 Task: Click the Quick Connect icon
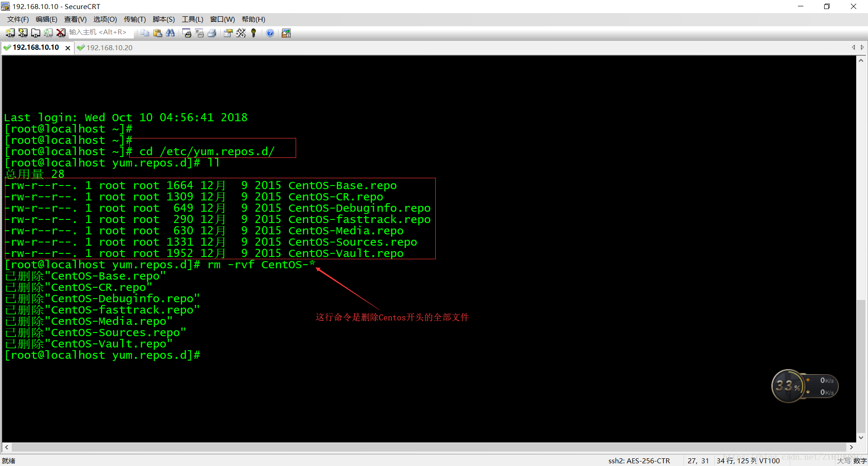point(23,33)
